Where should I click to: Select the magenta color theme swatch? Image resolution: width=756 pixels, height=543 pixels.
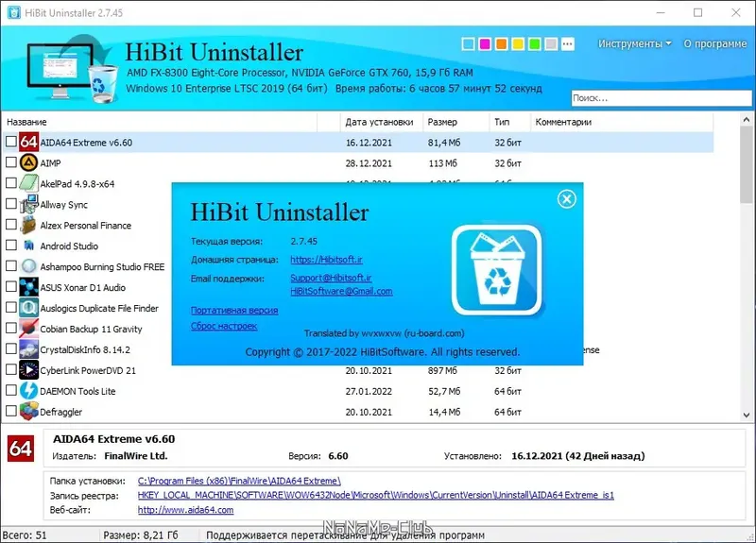point(485,44)
